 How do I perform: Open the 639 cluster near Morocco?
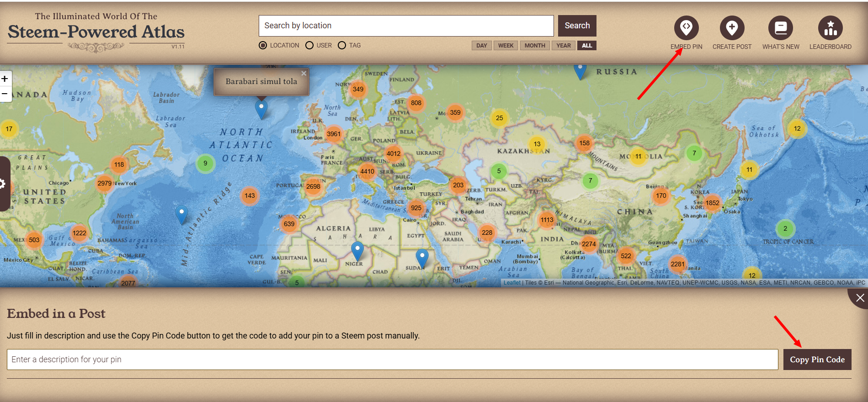[289, 224]
